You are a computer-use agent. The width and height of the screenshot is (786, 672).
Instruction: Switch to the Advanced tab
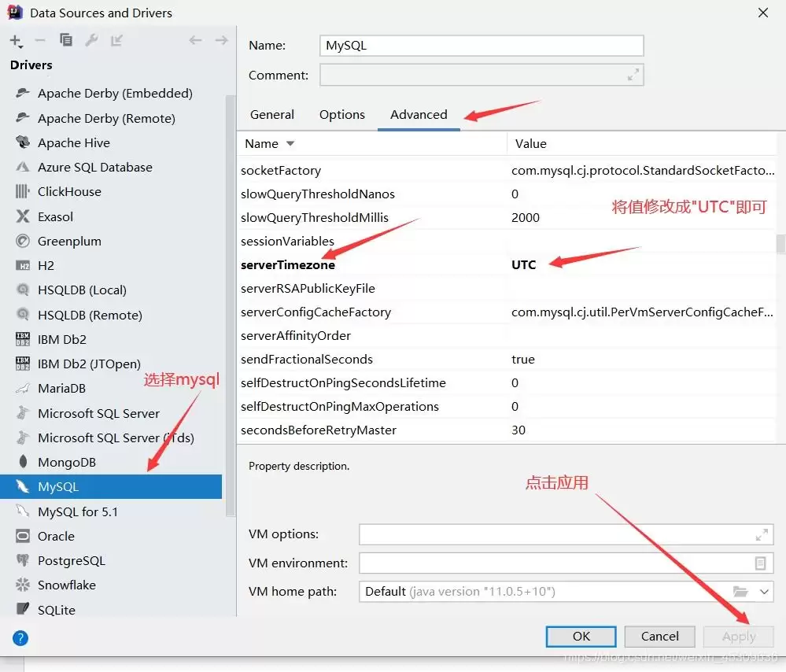(x=419, y=115)
